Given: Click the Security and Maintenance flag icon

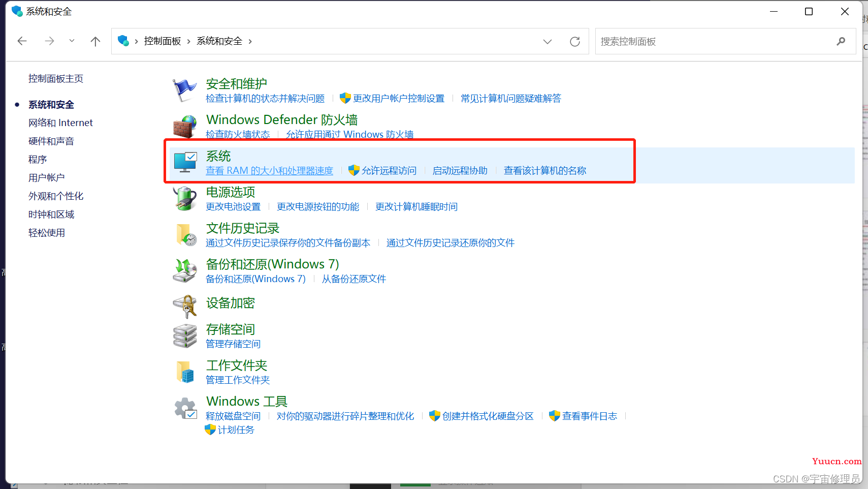Looking at the screenshot, I should coord(184,90).
